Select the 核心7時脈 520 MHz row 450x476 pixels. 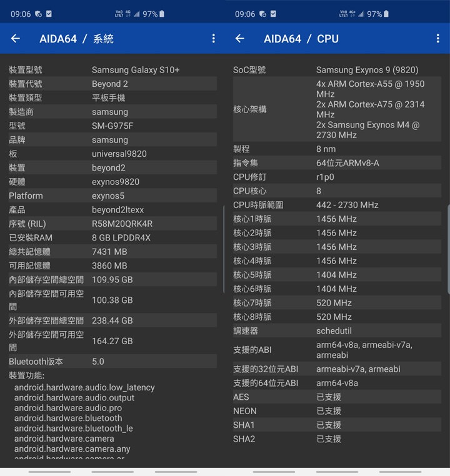[x=337, y=302]
